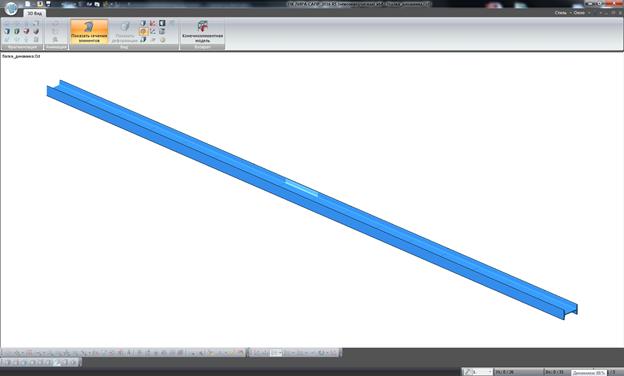Click the blue beam in the 3D viewport

click(x=312, y=198)
